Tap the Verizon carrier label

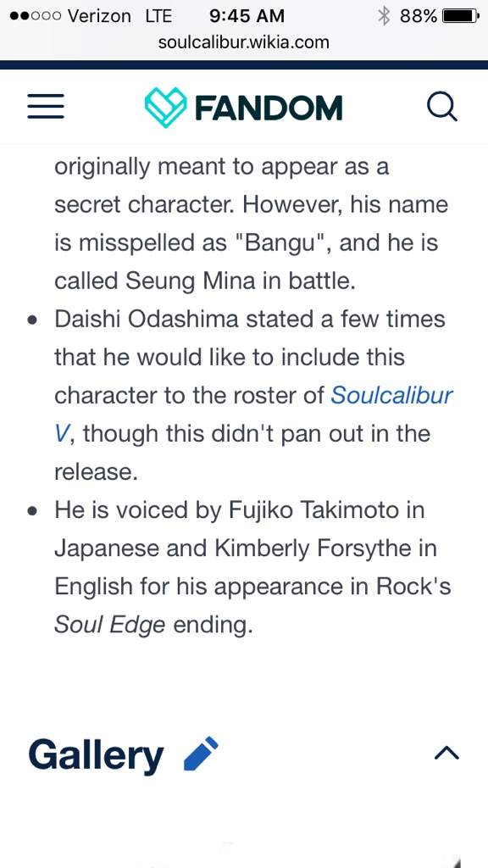coord(99,16)
